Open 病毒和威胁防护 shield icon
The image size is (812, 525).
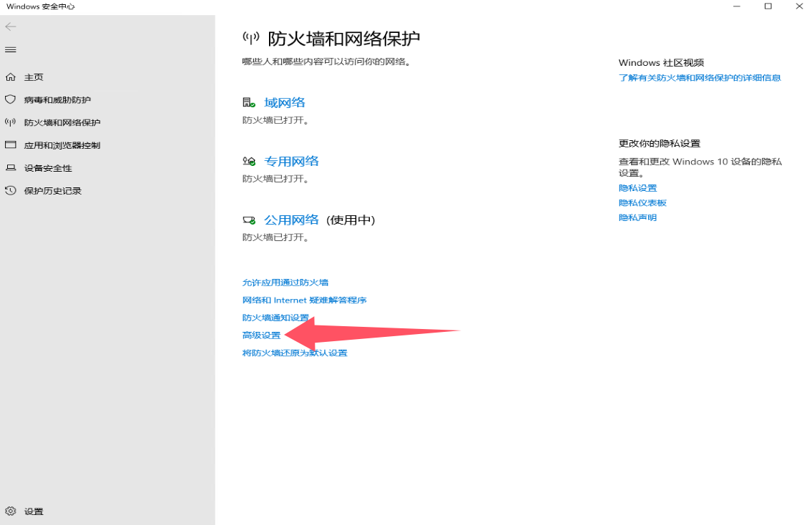point(10,99)
